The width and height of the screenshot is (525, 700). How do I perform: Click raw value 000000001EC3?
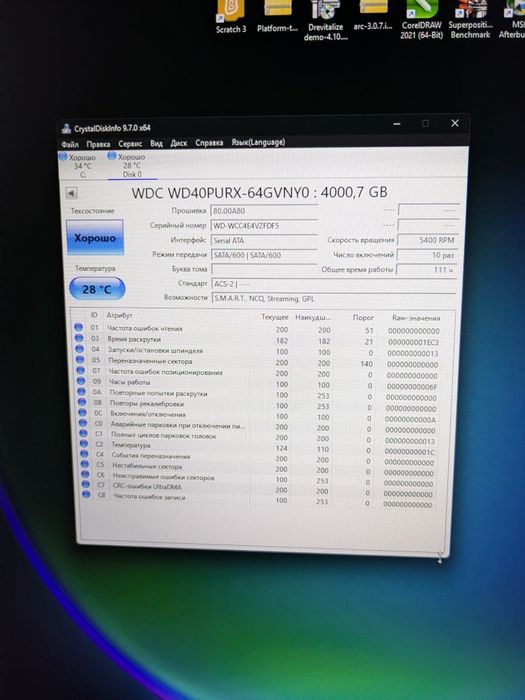(413, 342)
